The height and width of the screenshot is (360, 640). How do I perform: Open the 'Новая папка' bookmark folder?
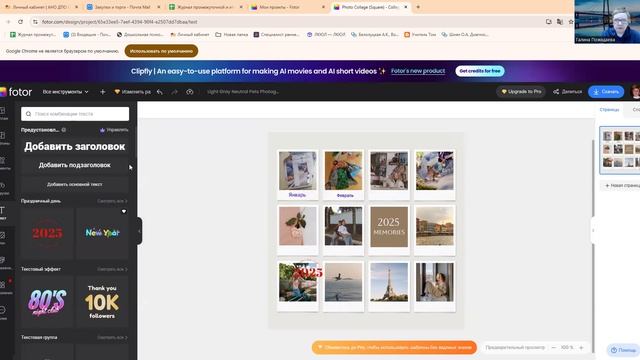click(x=231, y=35)
